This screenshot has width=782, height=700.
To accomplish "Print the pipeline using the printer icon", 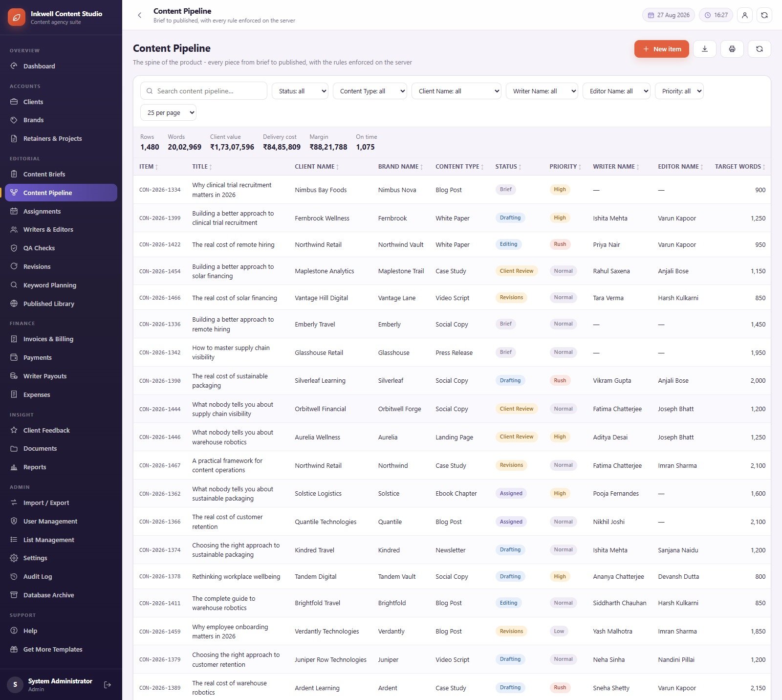I will (732, 49).
